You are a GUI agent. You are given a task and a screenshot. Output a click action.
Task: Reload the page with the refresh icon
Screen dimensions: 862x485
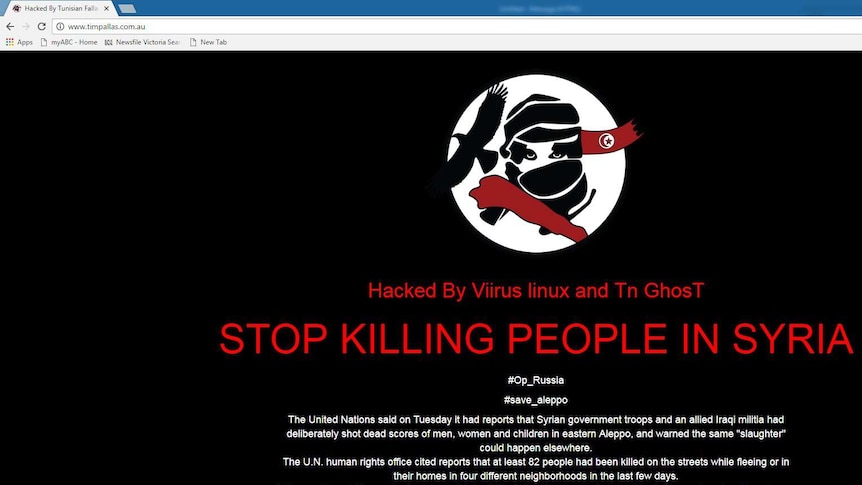[42, 26]
